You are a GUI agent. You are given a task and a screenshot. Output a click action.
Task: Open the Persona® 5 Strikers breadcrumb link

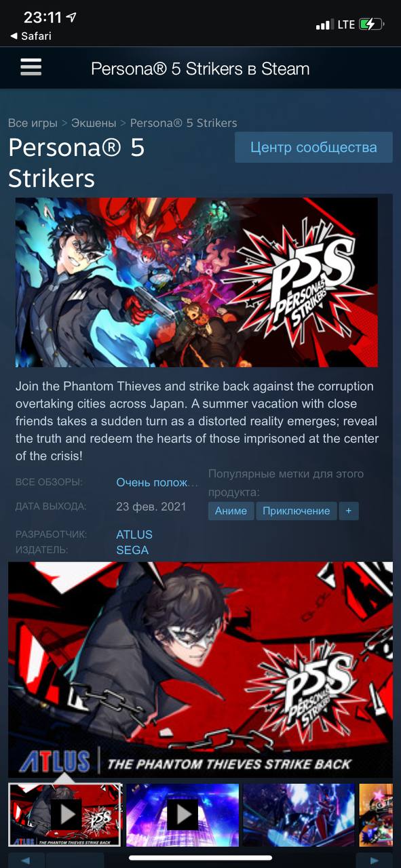[183, 123]
